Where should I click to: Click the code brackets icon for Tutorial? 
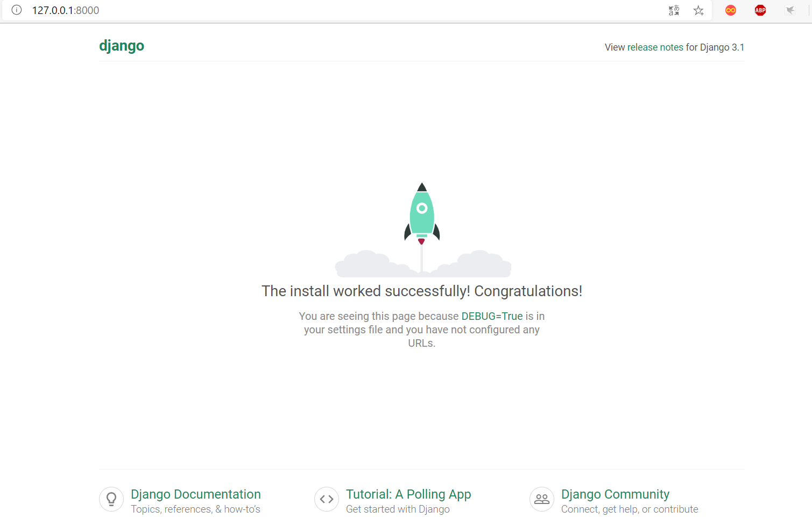point(327,499)
